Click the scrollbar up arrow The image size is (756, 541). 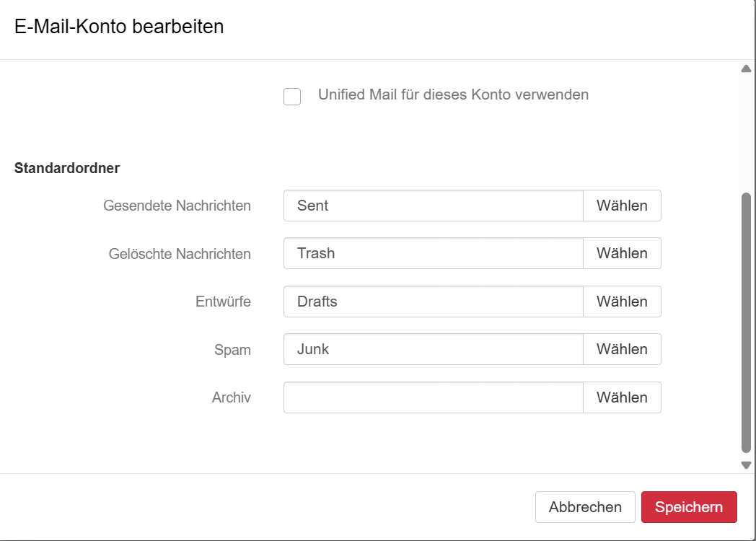[747, 69]
